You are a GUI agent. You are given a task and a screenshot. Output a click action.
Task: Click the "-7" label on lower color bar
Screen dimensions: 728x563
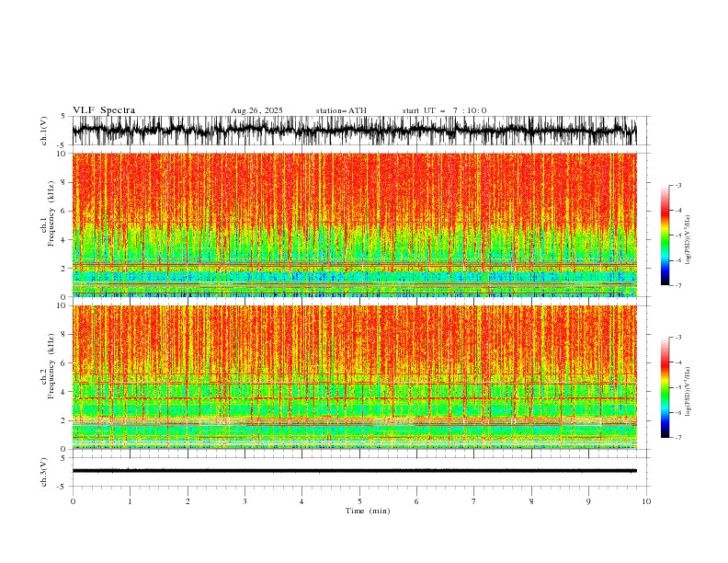[678, 437]
